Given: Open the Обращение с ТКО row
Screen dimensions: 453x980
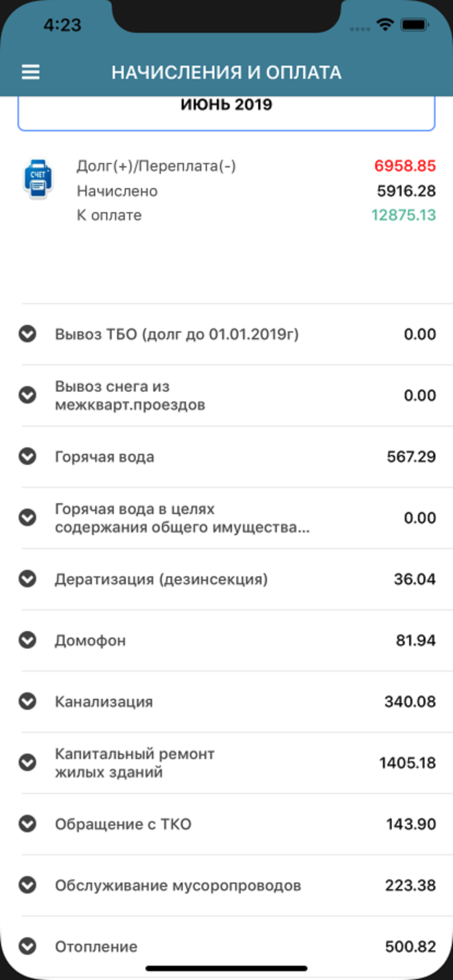Looking at the screenshot, I should 237,824.
